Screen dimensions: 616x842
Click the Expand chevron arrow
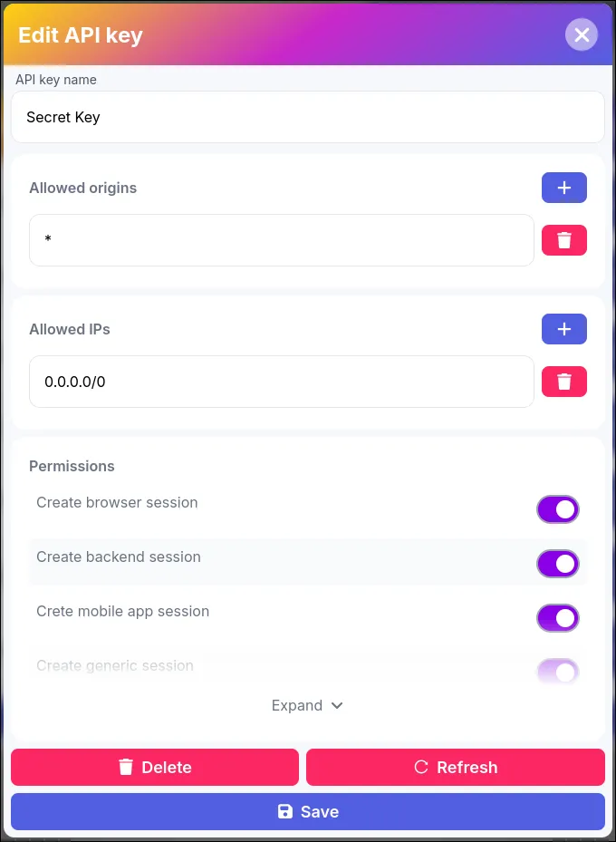[x=336, y=705]
